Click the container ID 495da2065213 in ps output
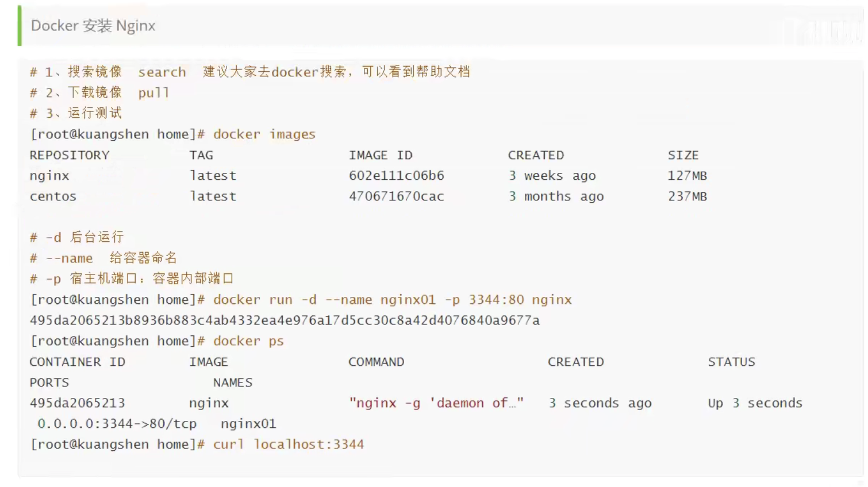 77,403
